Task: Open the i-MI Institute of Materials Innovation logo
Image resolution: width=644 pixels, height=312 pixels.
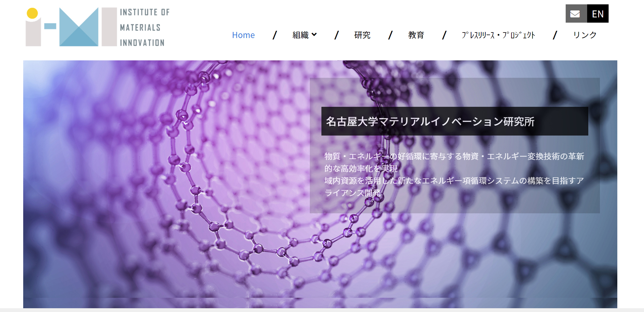Action: (x=98, y=27)
